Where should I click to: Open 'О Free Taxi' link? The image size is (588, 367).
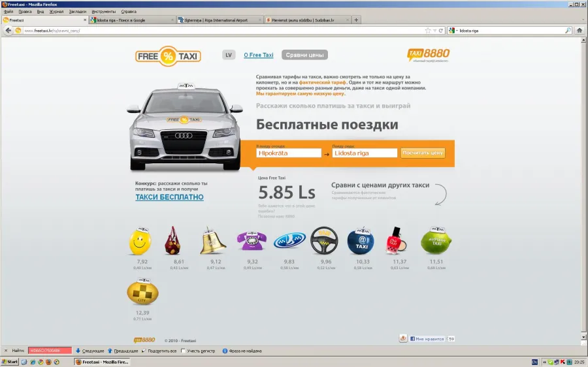coord(258,55)
